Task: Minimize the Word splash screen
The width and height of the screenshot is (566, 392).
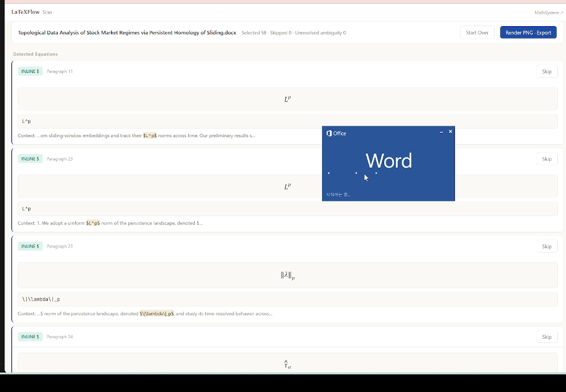Action: pyautogui.click(x=441, y=132)
